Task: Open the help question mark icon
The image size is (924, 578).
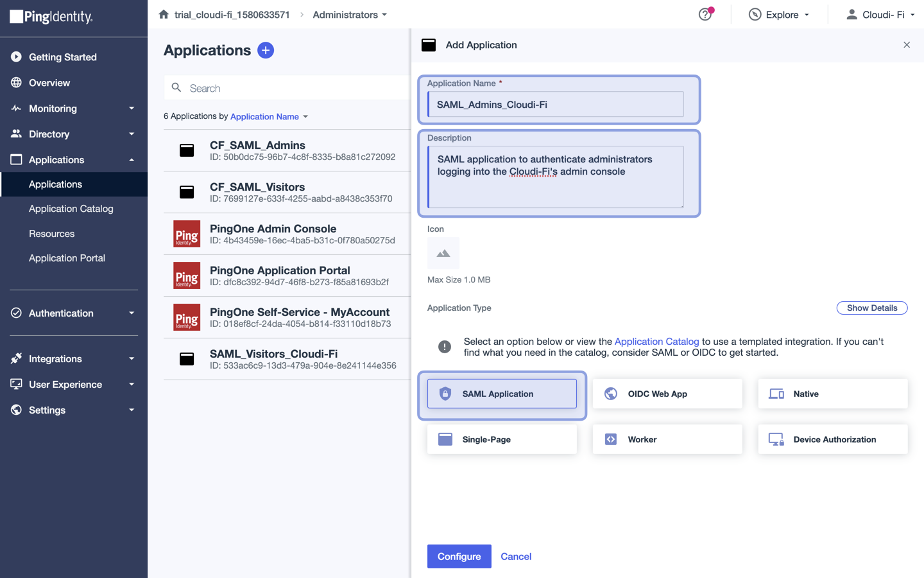Action: pos(705,14)
